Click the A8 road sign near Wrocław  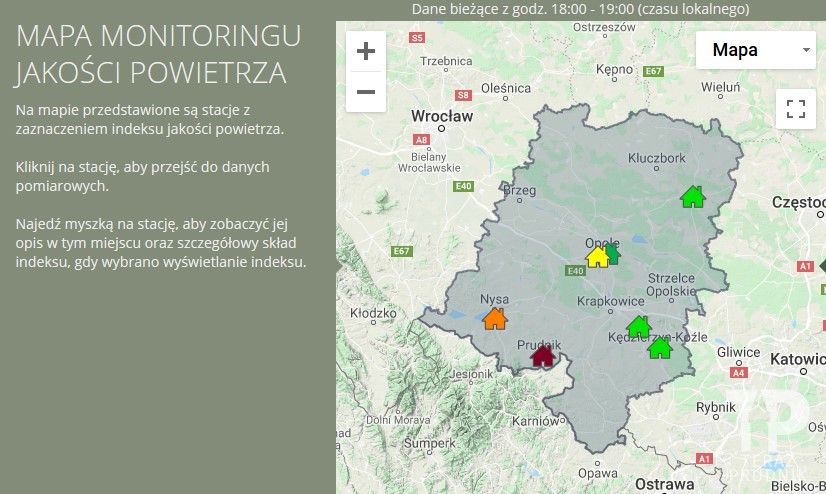click(421, 140)
